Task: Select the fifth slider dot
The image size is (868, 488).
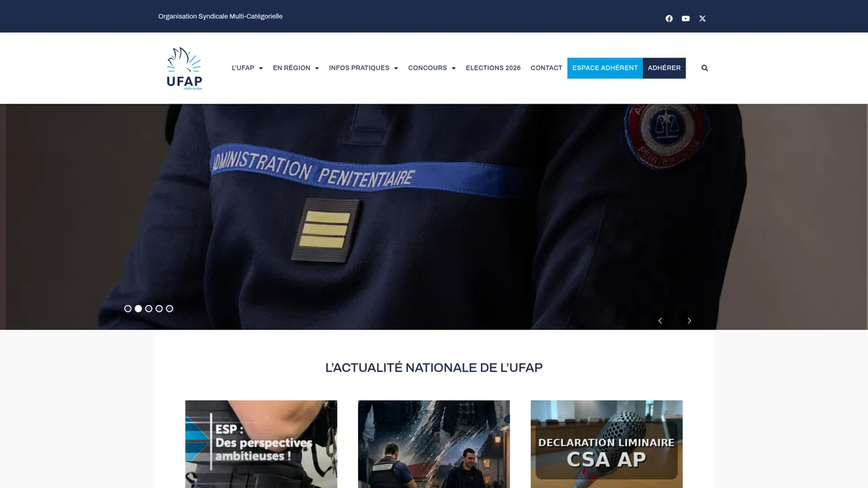Action: pyautogui.click(x=170, y=308)
